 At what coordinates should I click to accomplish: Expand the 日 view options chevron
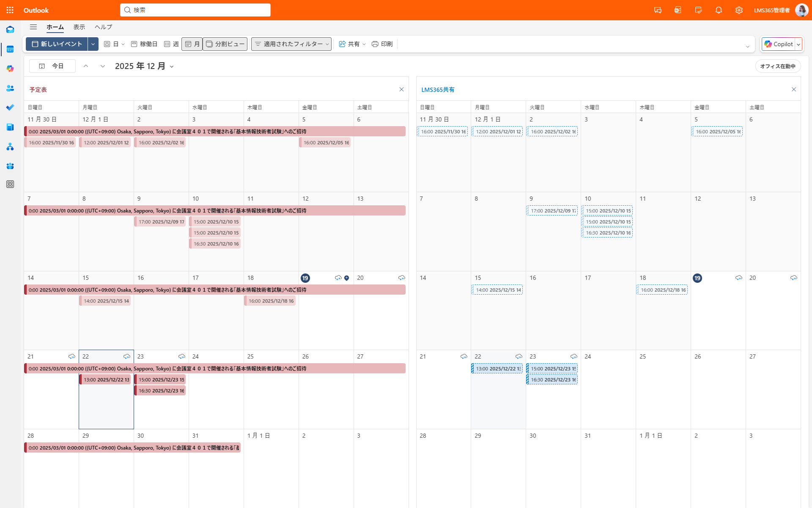123,44
